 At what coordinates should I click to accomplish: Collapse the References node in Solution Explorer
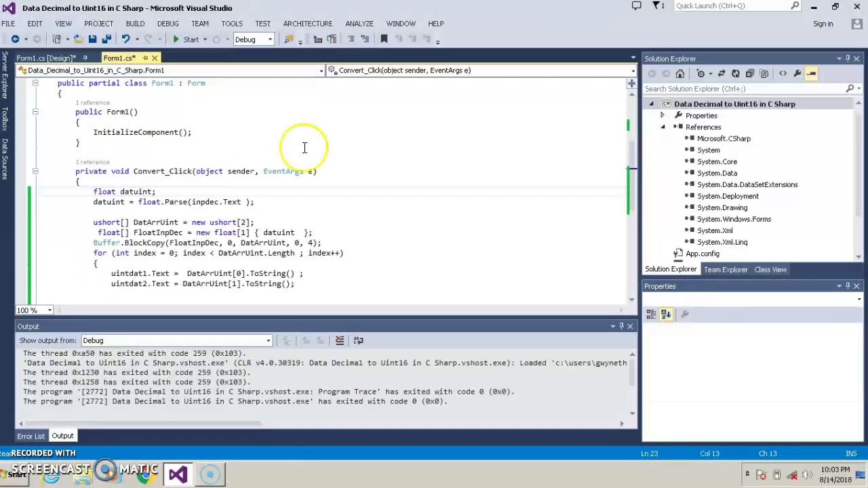click(663, 127)
